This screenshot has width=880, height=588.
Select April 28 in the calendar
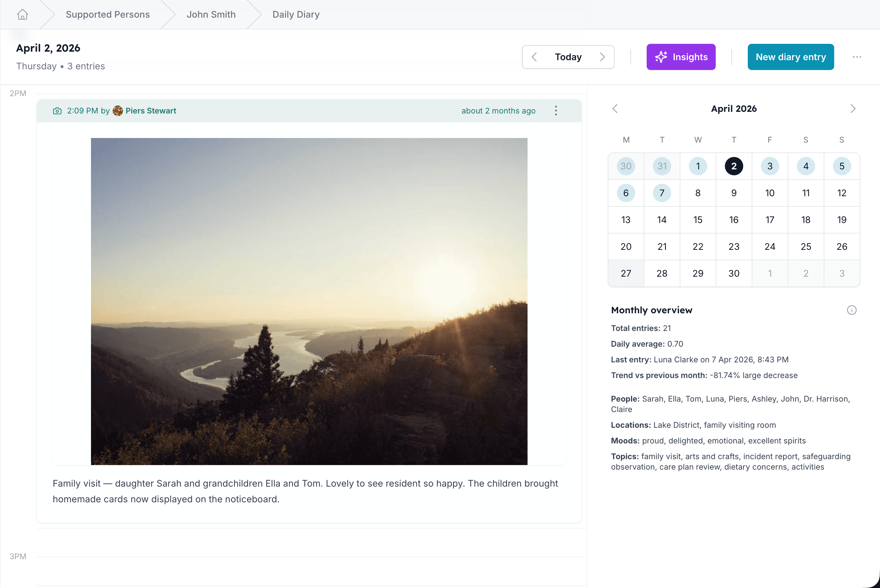(662, 273)
